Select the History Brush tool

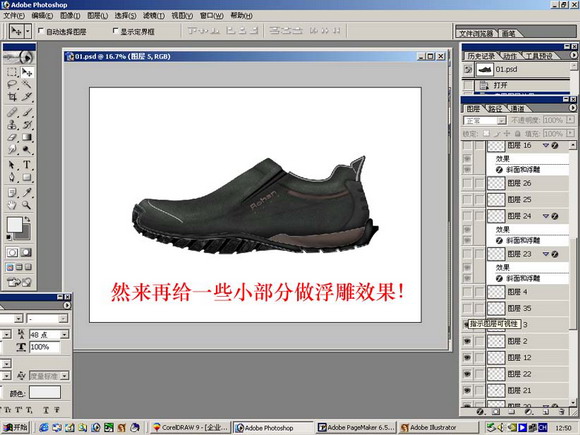(27, 124)
